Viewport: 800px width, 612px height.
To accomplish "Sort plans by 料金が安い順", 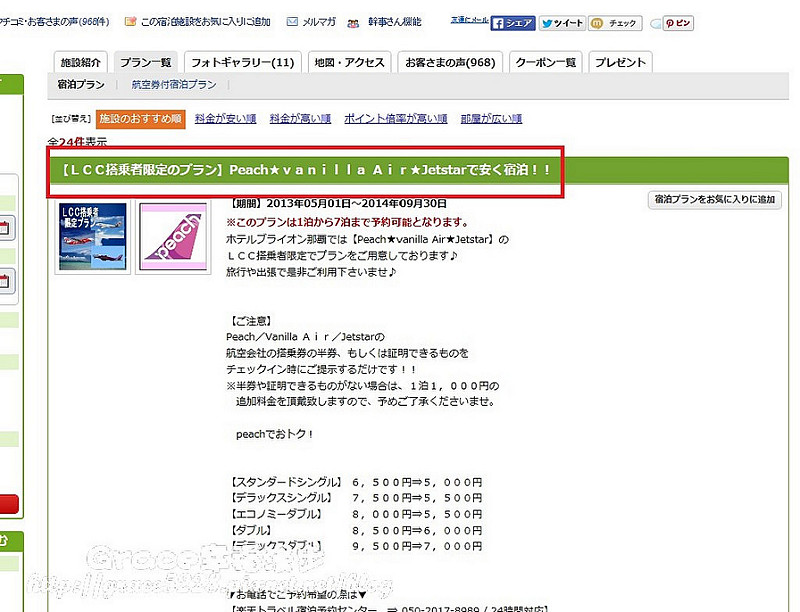I will [x=226, y=119].
